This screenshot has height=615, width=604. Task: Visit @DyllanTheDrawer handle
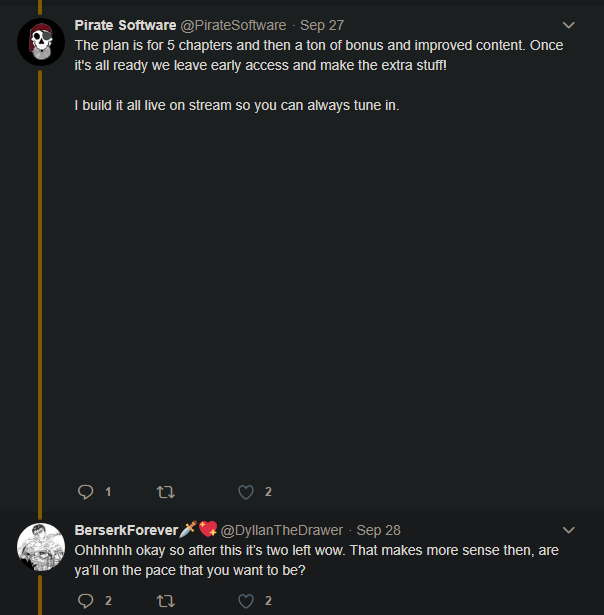(282, 530)
